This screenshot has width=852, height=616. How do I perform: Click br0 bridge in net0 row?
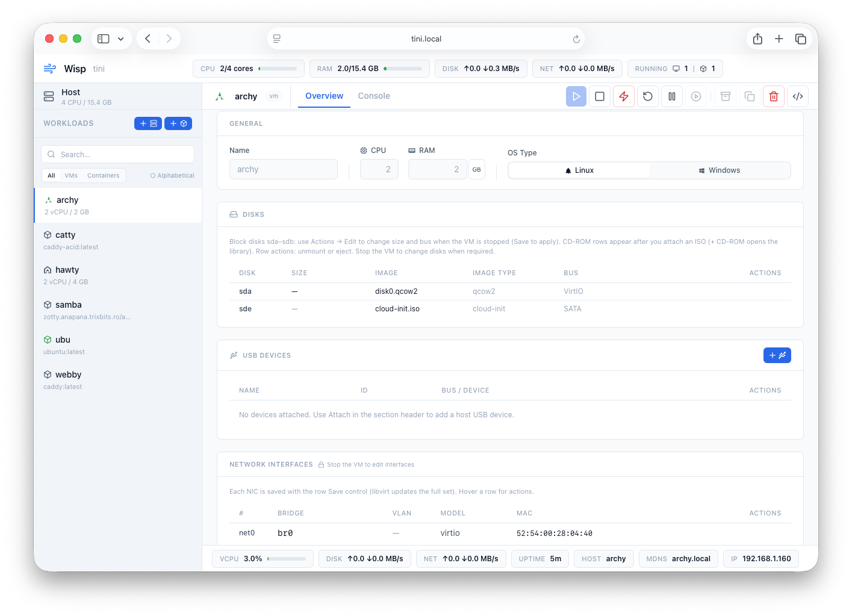coord(285,534)
